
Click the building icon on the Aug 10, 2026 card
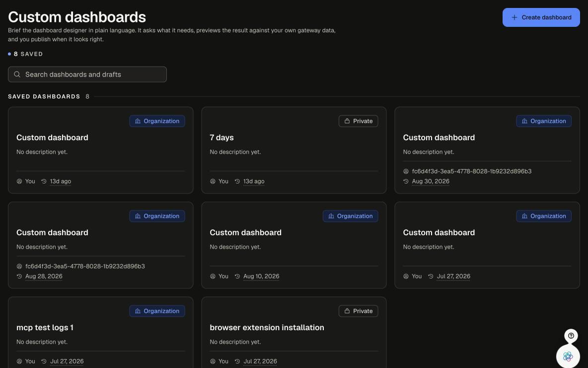(331, 216)
